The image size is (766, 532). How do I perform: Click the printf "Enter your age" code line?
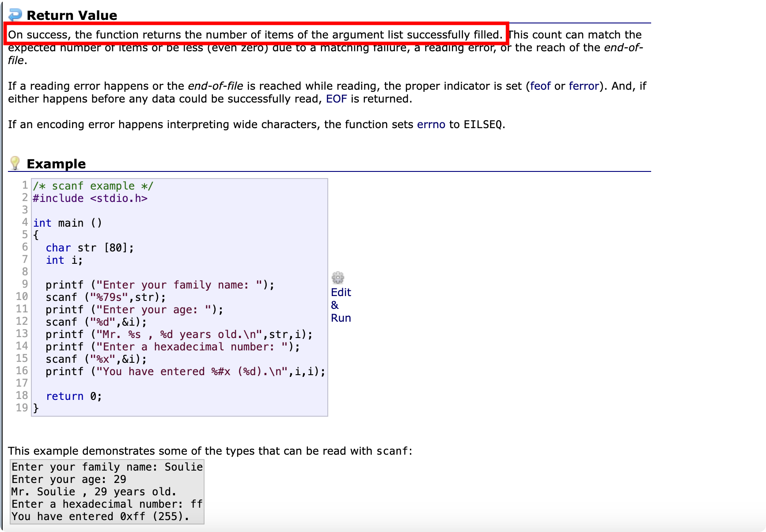point(134,310)
